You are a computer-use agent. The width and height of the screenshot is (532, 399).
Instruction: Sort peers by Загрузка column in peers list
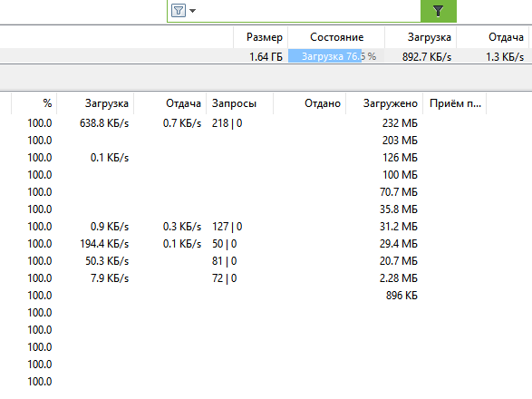point(95,103)
